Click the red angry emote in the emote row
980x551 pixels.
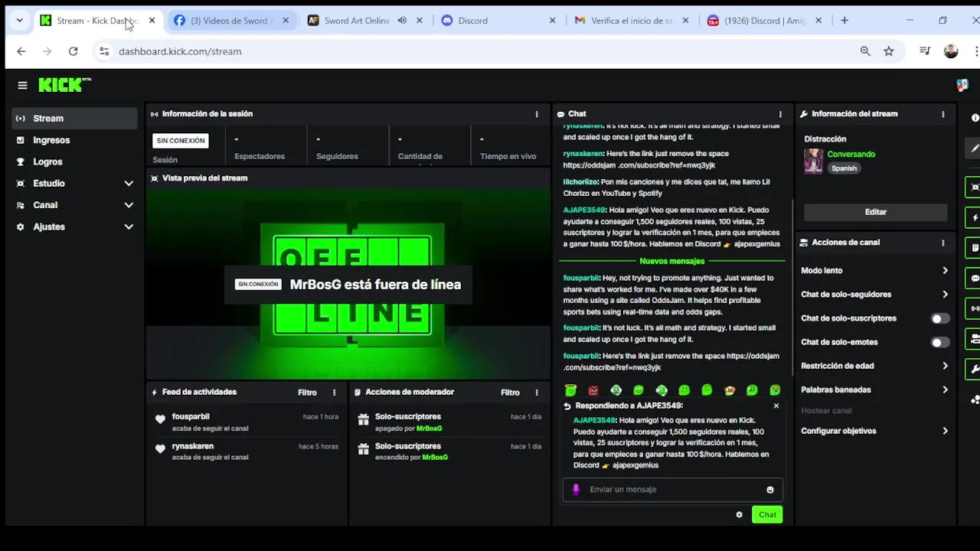593,390
